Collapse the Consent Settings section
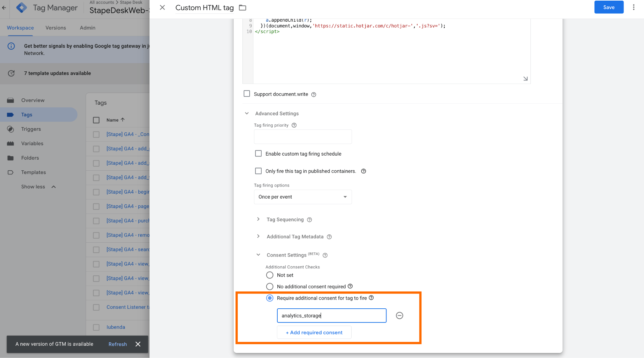The height and width of the screenshot is (358, 644). [x=258, y=255]
